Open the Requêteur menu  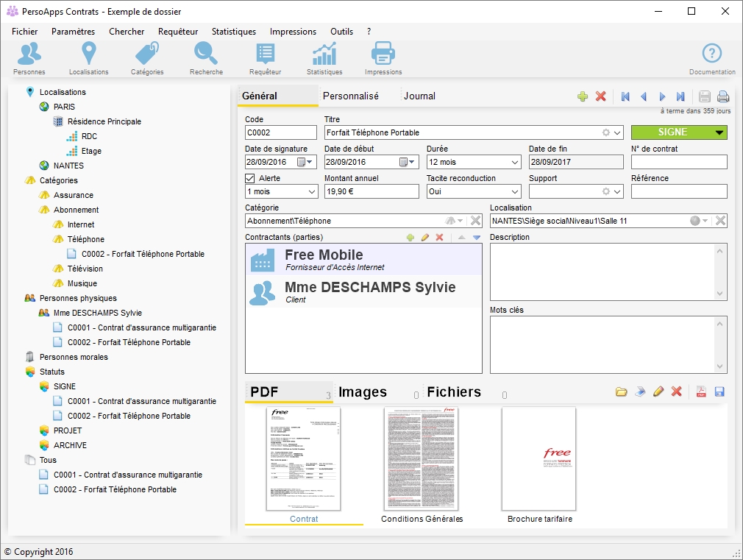pos(178,32)
